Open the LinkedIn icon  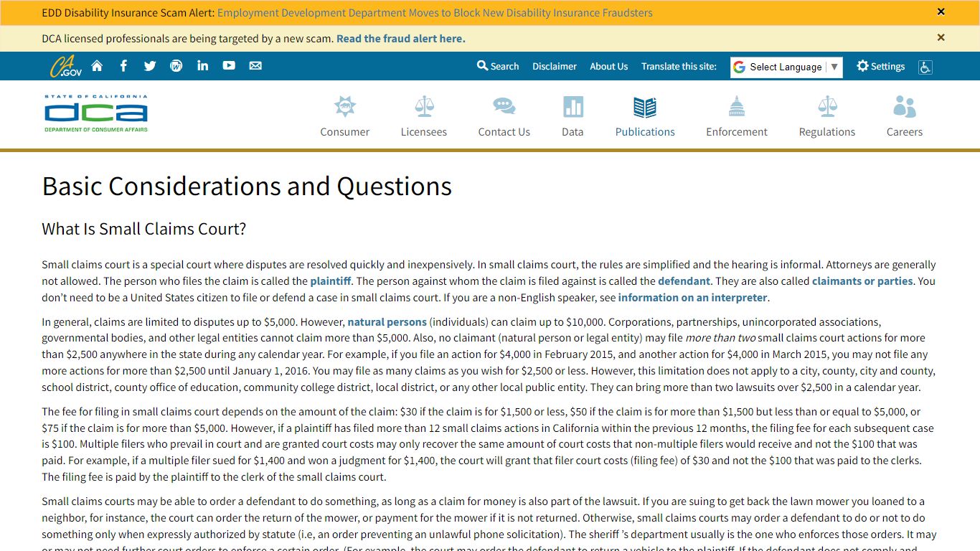[203, 65]
